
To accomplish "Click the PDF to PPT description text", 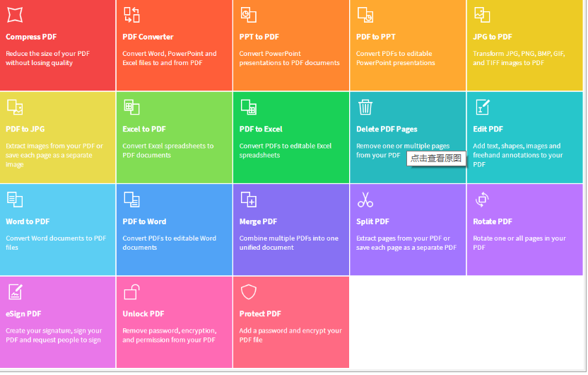I will [x=396, y=58].
